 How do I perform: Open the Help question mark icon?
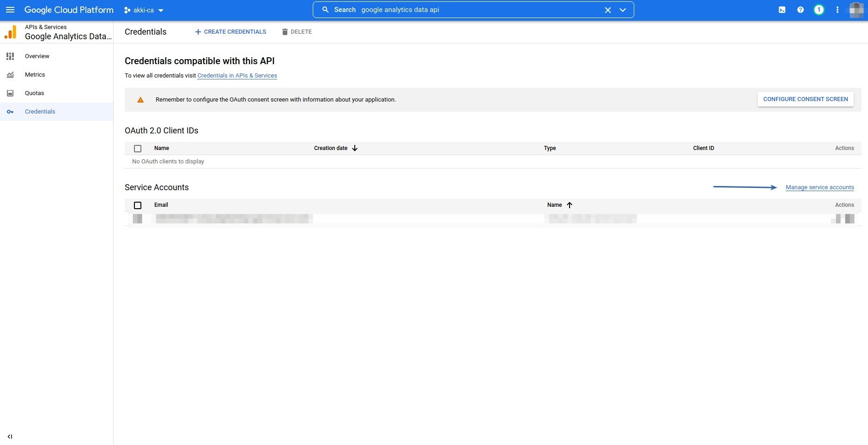tap(801, 10)
